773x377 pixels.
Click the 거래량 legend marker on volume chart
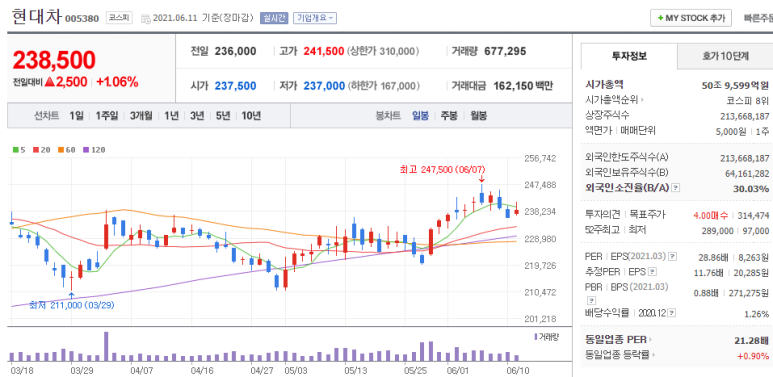536,337
